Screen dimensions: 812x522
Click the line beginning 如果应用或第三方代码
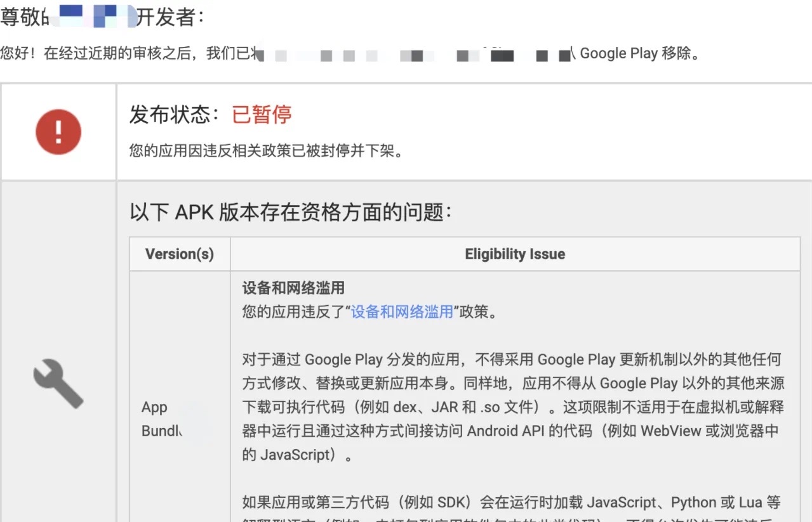(x=512, y=502)
